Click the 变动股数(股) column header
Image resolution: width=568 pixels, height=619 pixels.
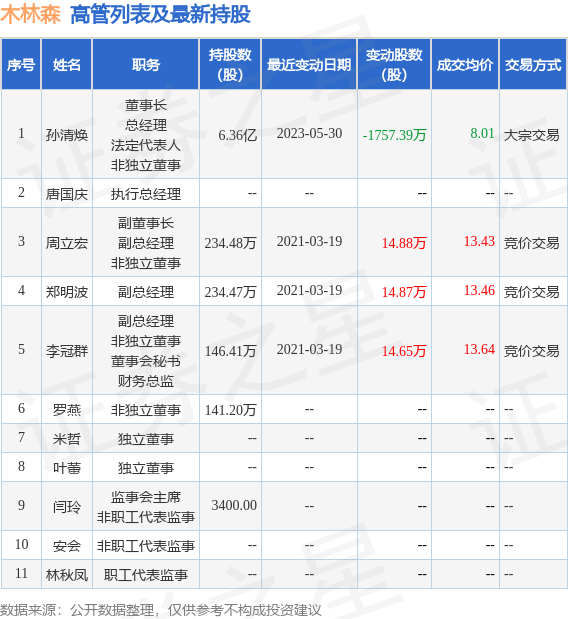click(x=394, y=64)
